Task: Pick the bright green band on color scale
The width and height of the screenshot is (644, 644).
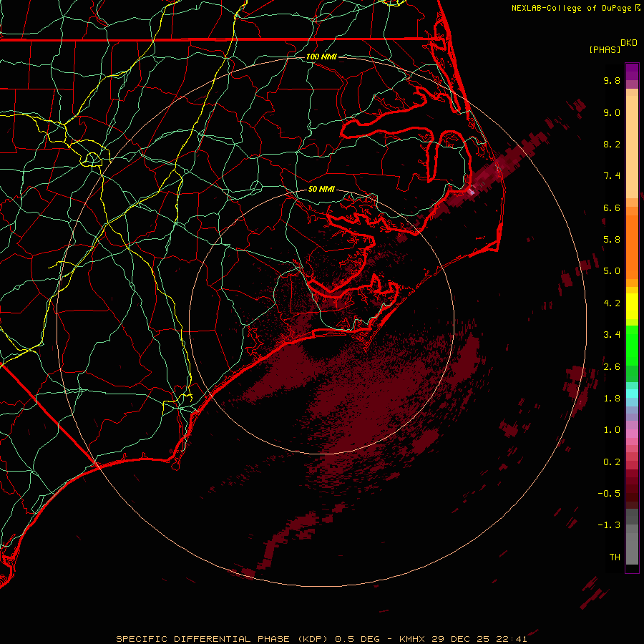Action: [632, 346]
